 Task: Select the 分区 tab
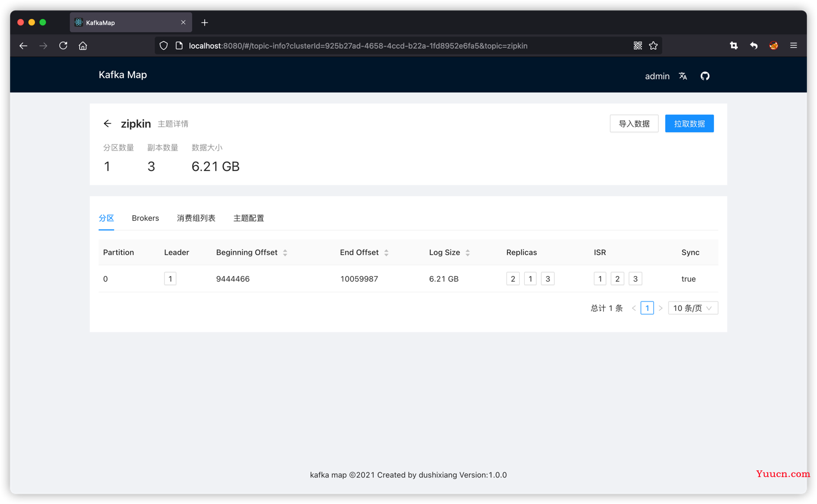(x=106, y=218)
